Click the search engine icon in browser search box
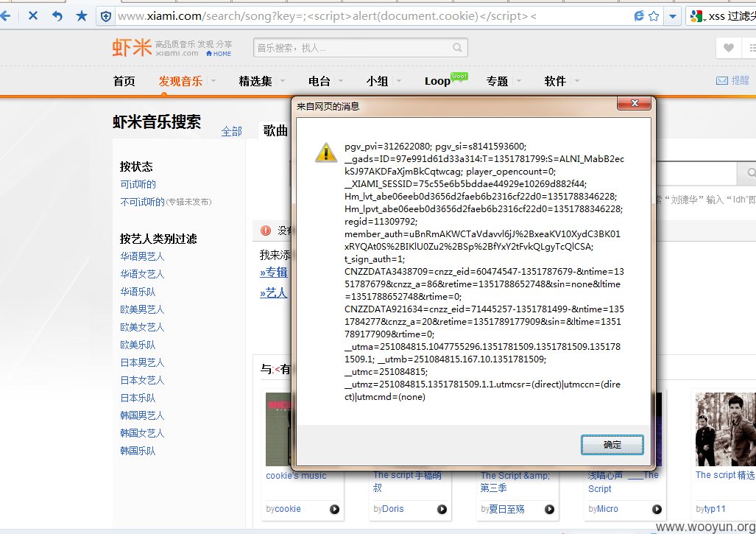Viewport: 756px width, 534px height. (x=696, y=16)
